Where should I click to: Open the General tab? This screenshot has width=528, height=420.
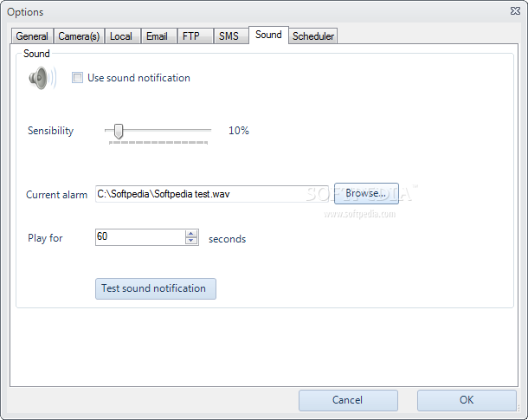(32, 36)
